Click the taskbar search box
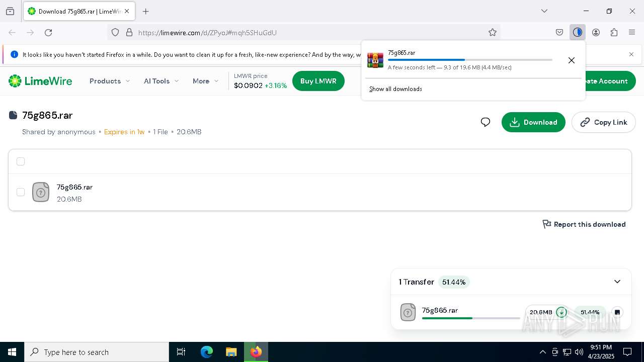644x362 pixels. (97, 352)
